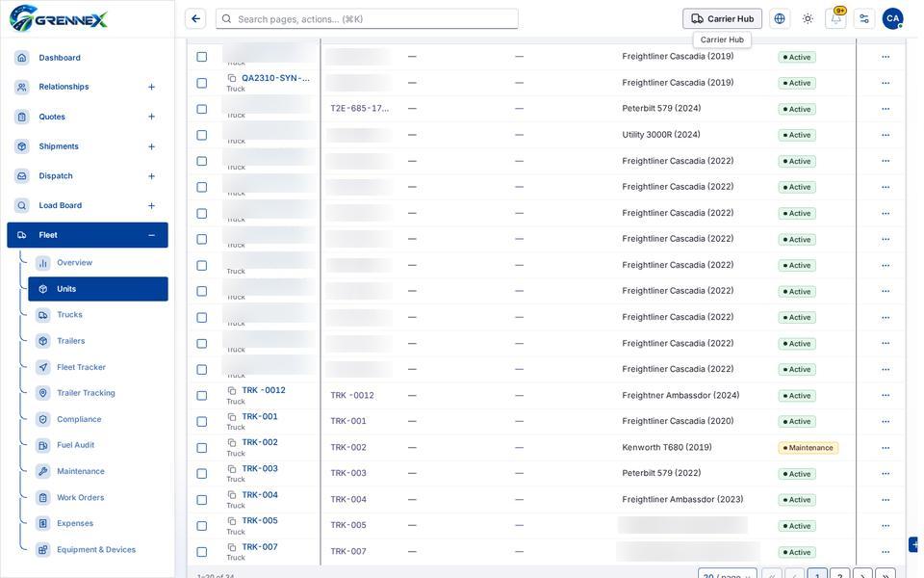
Task: Open row actions for Utility 3000R (2024)
Action: (885, 135)
